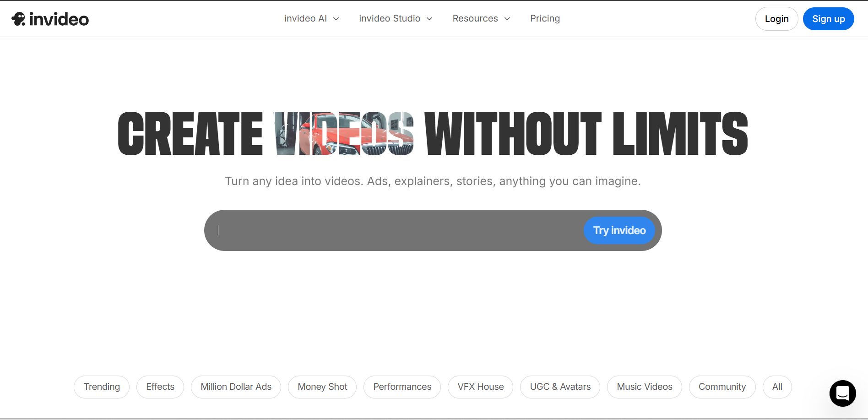The width and height of the screenshot is (868, 420).
Task: Click the blue Sign up button
Action: tap(828, 19)
